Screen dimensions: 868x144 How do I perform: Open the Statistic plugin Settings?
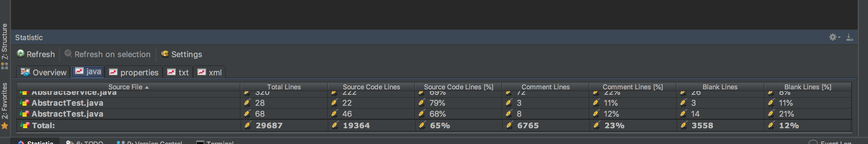pyautogui.click(x=182, y=54)
